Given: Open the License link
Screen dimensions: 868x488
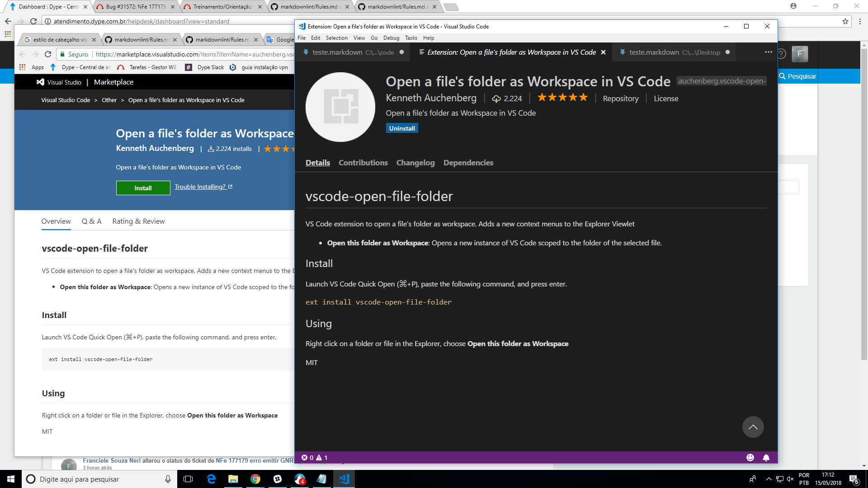Looking at the screenshot, I should 666,99.
